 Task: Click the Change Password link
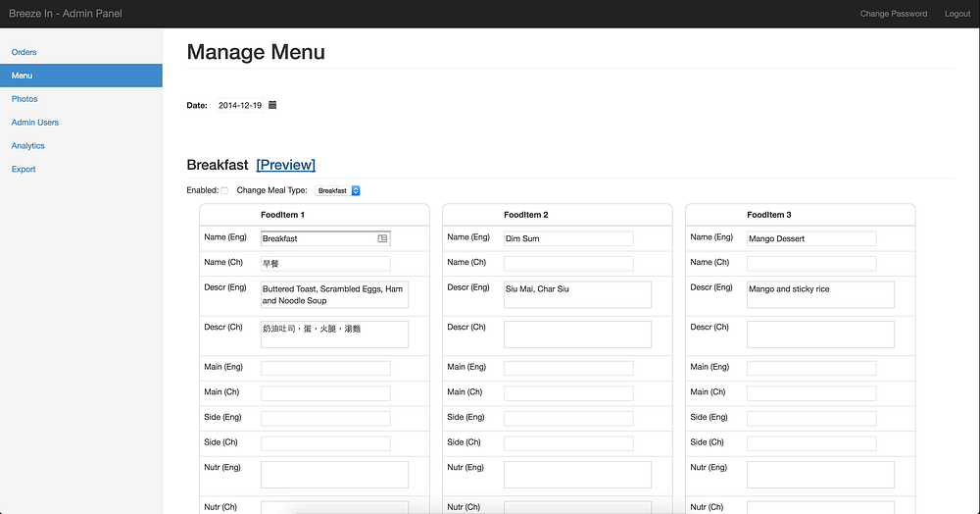coord(894,14)
